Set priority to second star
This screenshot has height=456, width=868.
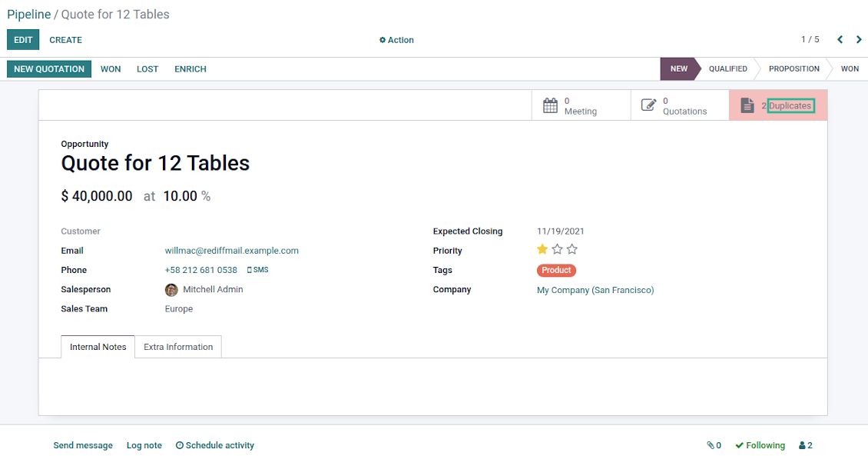point(557,249)
